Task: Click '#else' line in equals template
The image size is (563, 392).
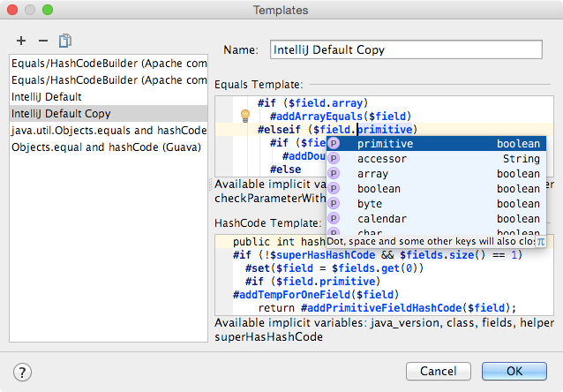Action: 285,170
